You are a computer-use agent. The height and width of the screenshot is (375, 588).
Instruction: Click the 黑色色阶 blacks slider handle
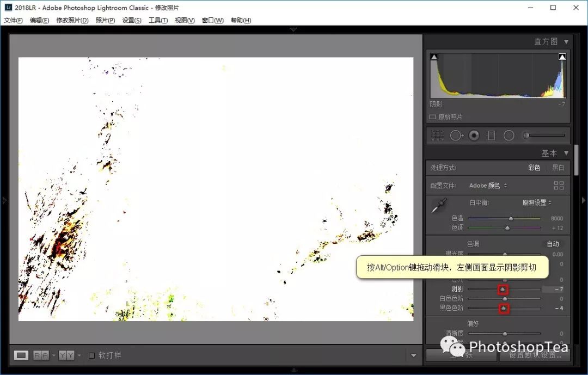point(504,308)
